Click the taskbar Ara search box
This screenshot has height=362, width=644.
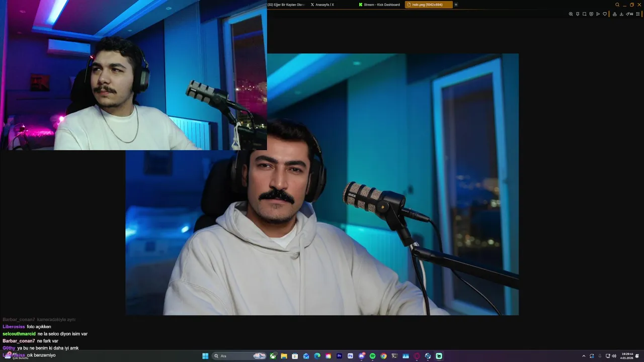239,356
